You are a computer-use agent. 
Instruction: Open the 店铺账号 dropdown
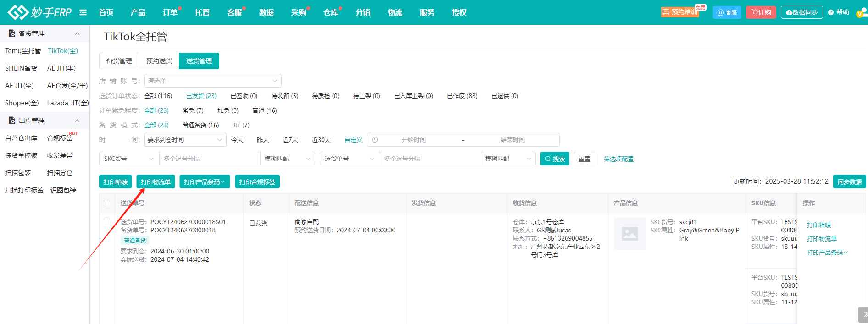tap(213, 81)
